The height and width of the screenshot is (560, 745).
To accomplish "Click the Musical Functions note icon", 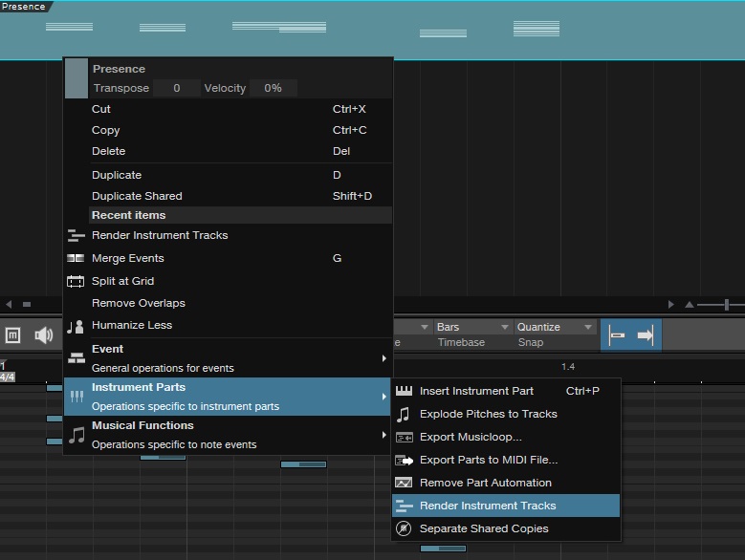I will [x=77, y=435].
